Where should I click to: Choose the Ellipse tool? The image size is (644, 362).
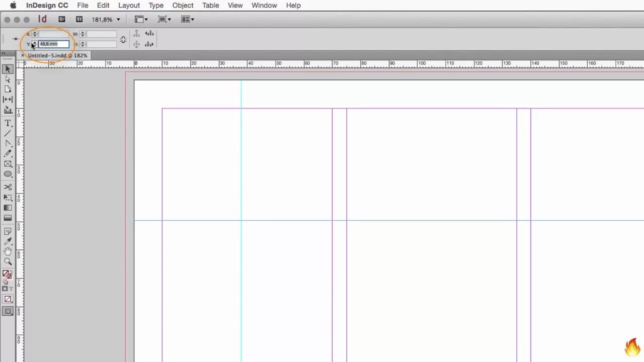pyautogui.click(x=8, y=174)
